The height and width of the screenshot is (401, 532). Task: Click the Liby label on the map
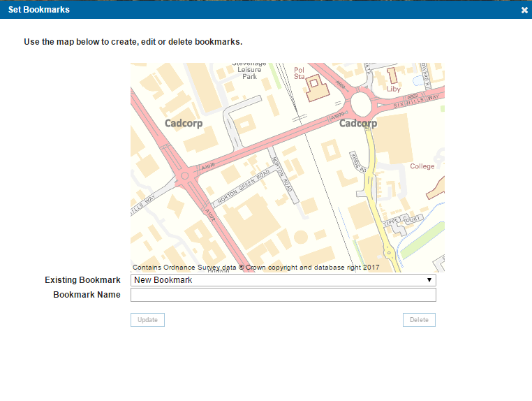pyautogui.click(x=394, y=89)
